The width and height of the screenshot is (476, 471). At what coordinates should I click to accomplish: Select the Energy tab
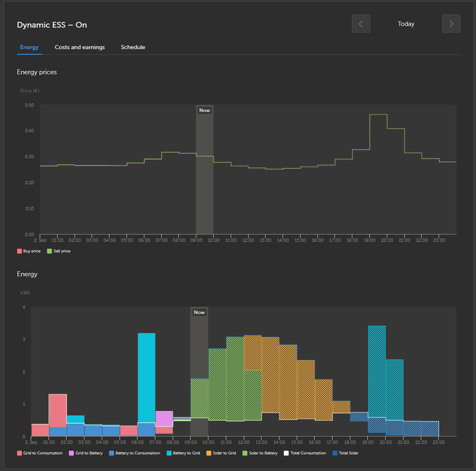(x=29, y=47)
